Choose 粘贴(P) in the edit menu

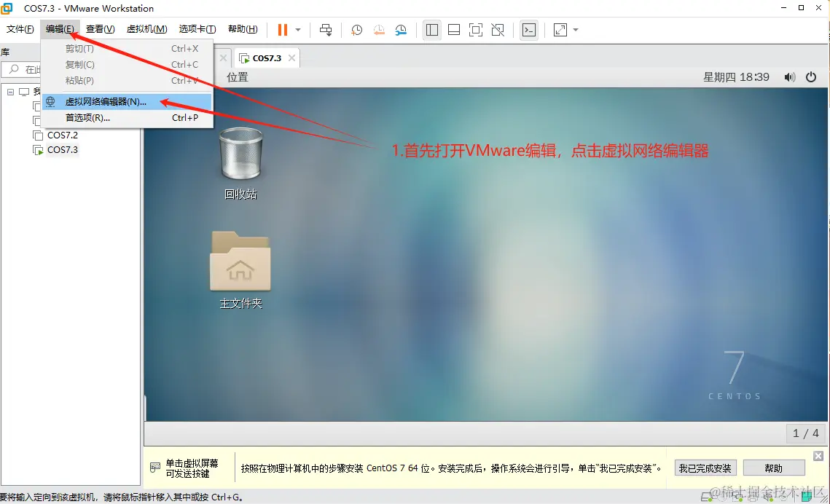[127, 80]
